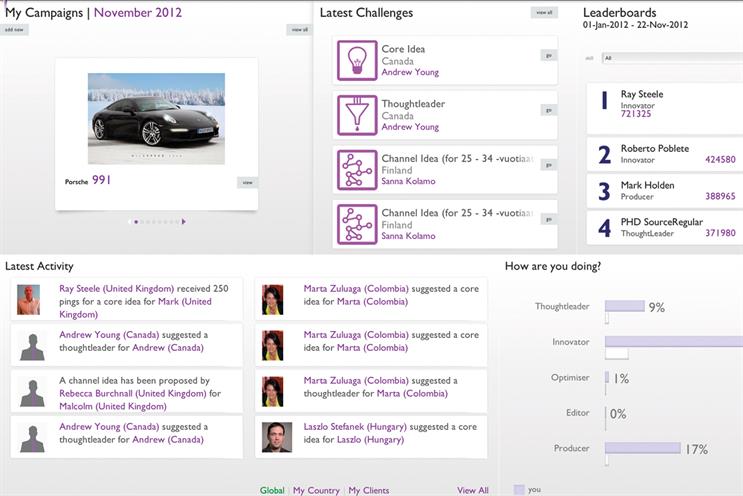Viewport: 743px width, 496px height.
Task: Click Marta's photo in thoughtleader suggestion row
Action: (x=273, y=392)
